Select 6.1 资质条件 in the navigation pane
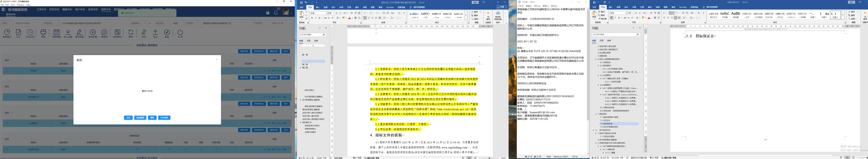This screenshot has height=159, width=868. tap(605, 62)
